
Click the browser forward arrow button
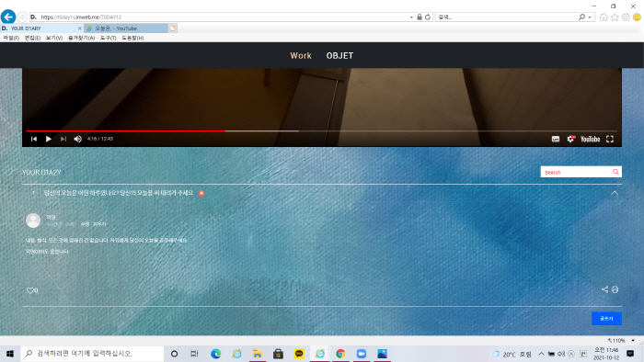click(23, 17)
